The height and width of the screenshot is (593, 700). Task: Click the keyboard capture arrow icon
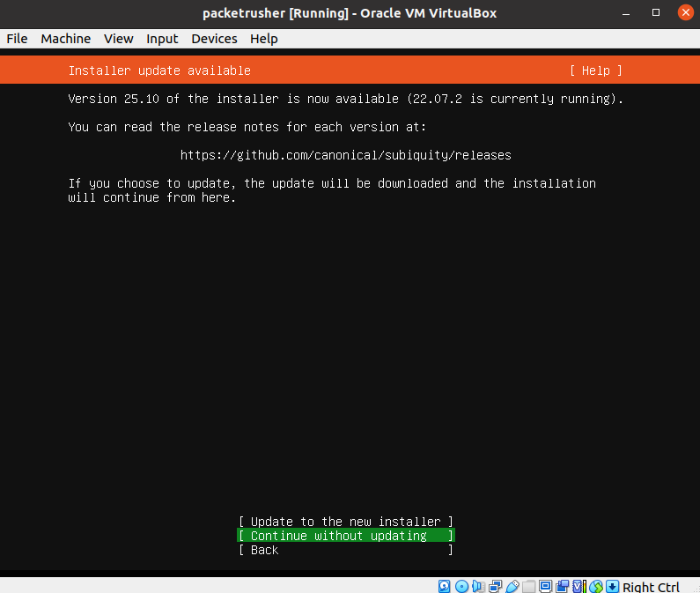pyautogui.click(x=612, y=586)
